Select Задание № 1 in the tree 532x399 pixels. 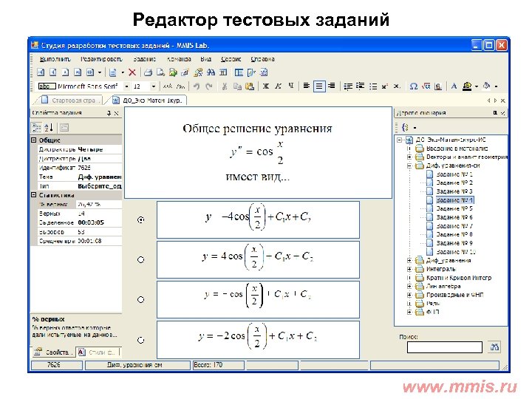pyautogui.click(x=454, y=174)
